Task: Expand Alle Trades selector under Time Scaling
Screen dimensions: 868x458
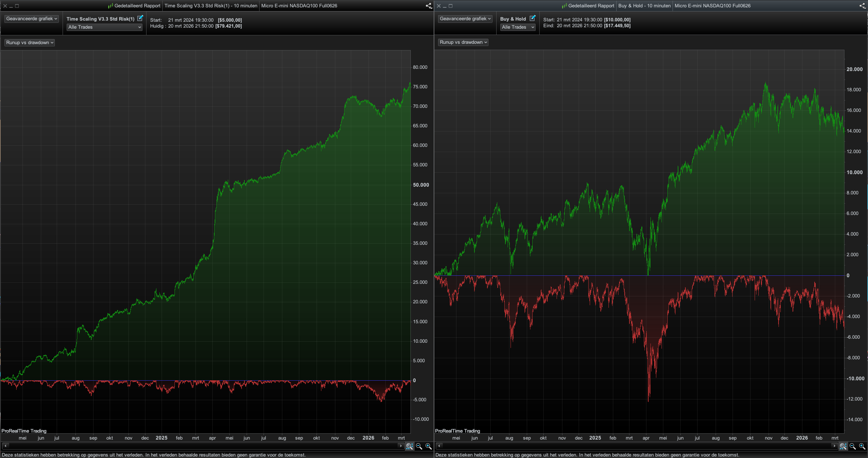Action: pos(105,27)
